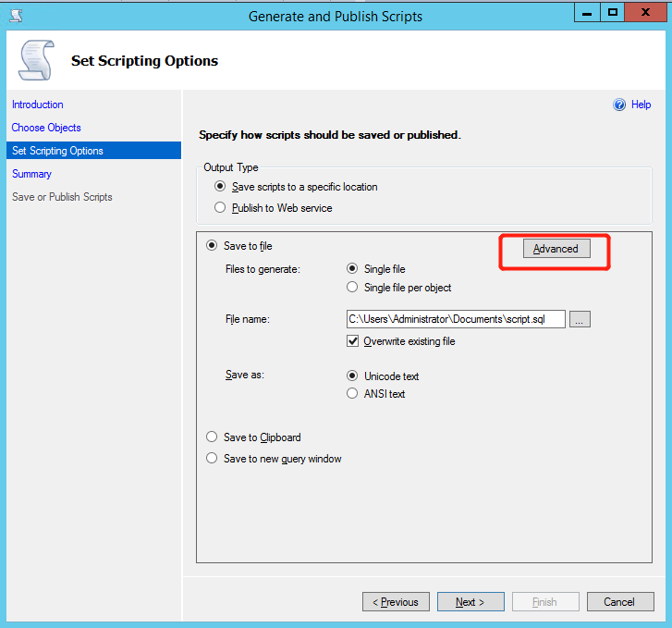The image size is (672, 628).
Task: Go back with the Previous button
Action: point(396,602)
